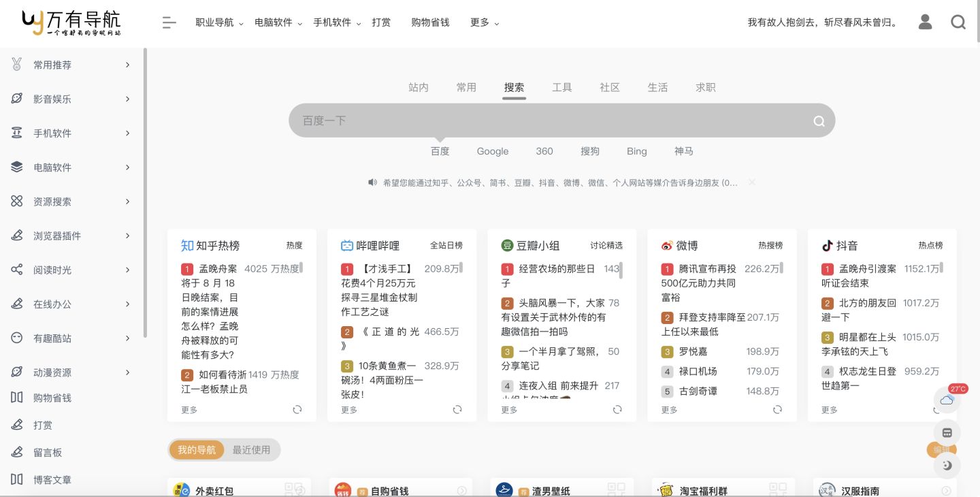Switch to the 社区 tab
The image size is (980, 497).
click(609, 87)
